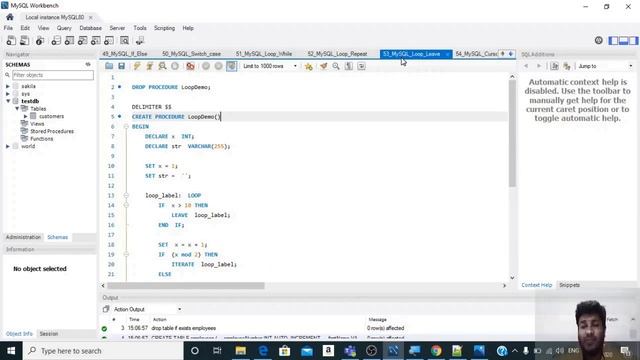
Task: Open the Database menu
Action: click(x=91, y=28)
